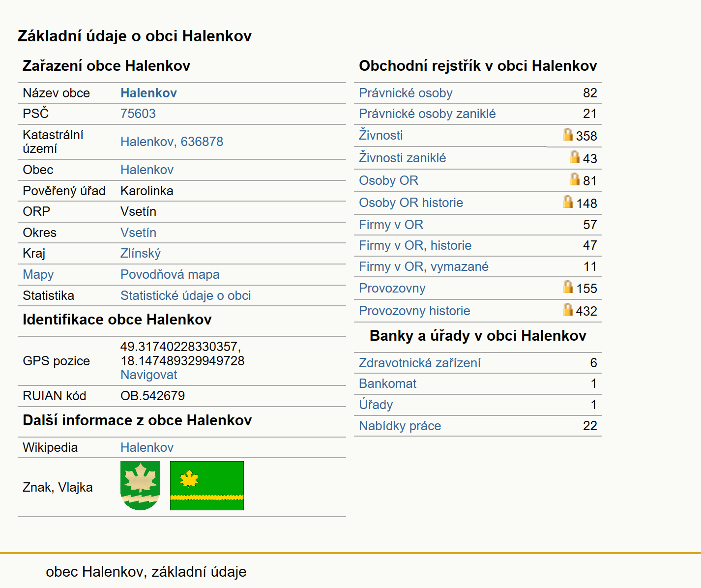This screenshot has height=588, width=701.
Task: Open the Živnosti zaniklé link
Action: (403, 158)
